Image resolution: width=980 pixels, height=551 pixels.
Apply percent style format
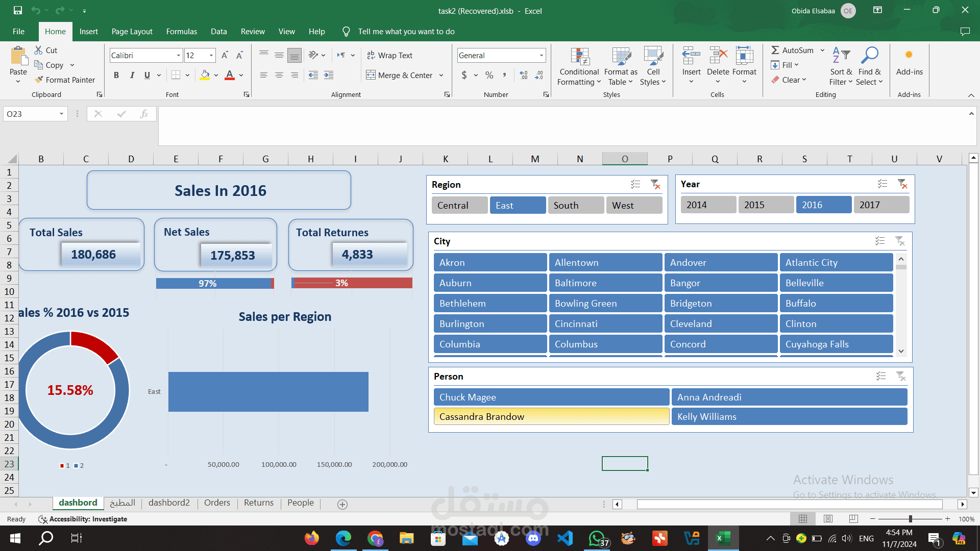point(489,75)
